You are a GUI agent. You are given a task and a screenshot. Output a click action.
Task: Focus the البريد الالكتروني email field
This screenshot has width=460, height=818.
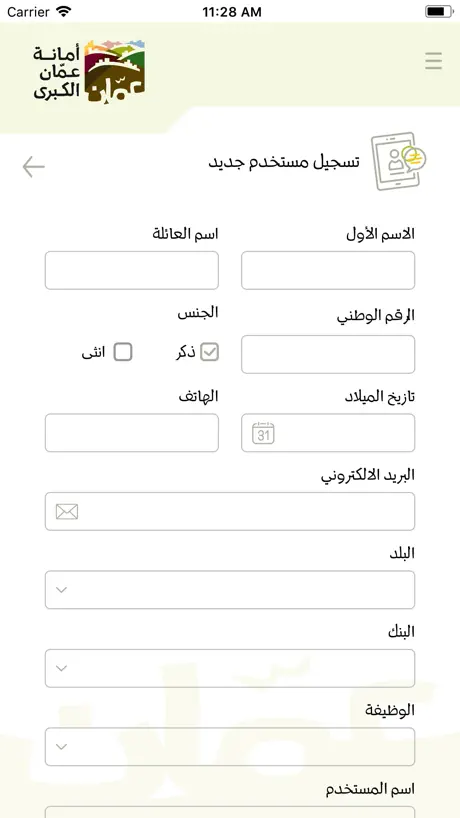[x=230, y=511]
